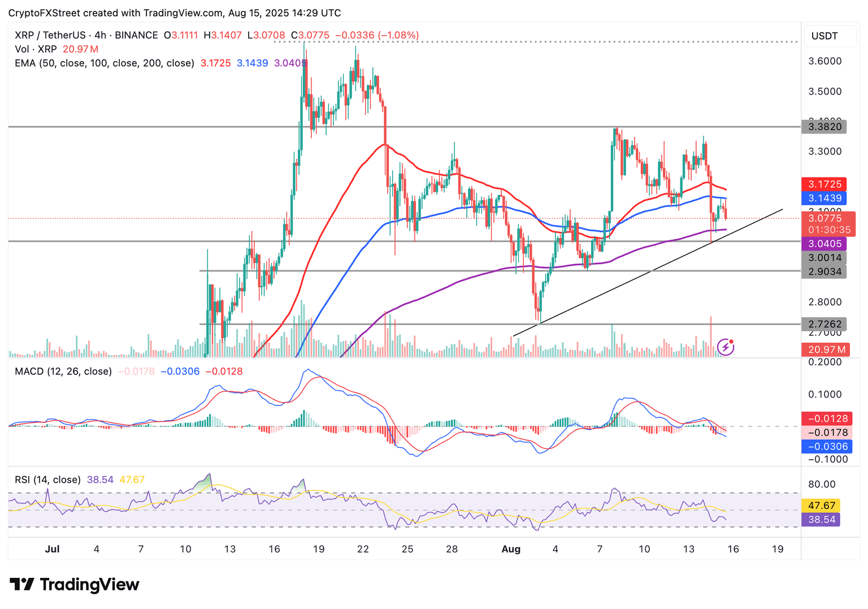Open the USDT currency selector
The image size is (868, 609).
(824, 36)
